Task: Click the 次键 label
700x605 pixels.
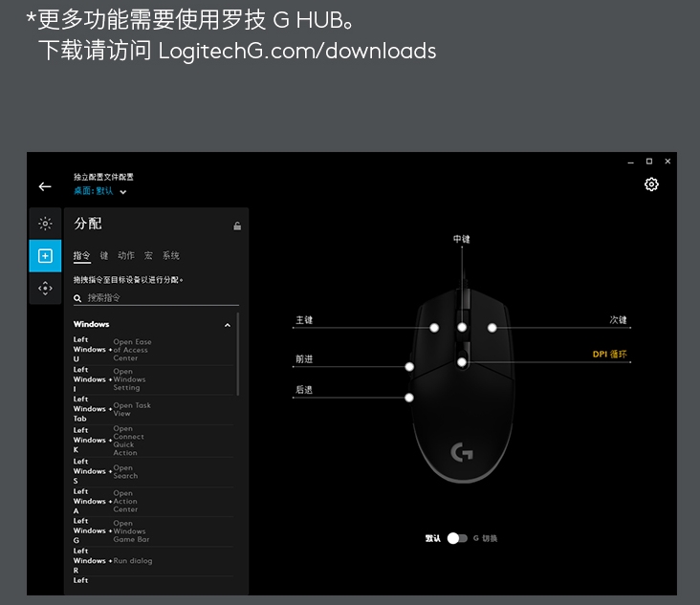Action: point(619,320)
